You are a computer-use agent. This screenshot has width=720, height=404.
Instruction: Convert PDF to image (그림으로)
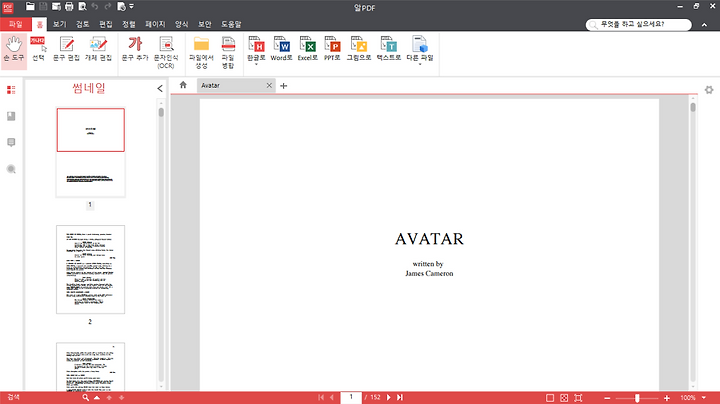(x=359, y=49)
